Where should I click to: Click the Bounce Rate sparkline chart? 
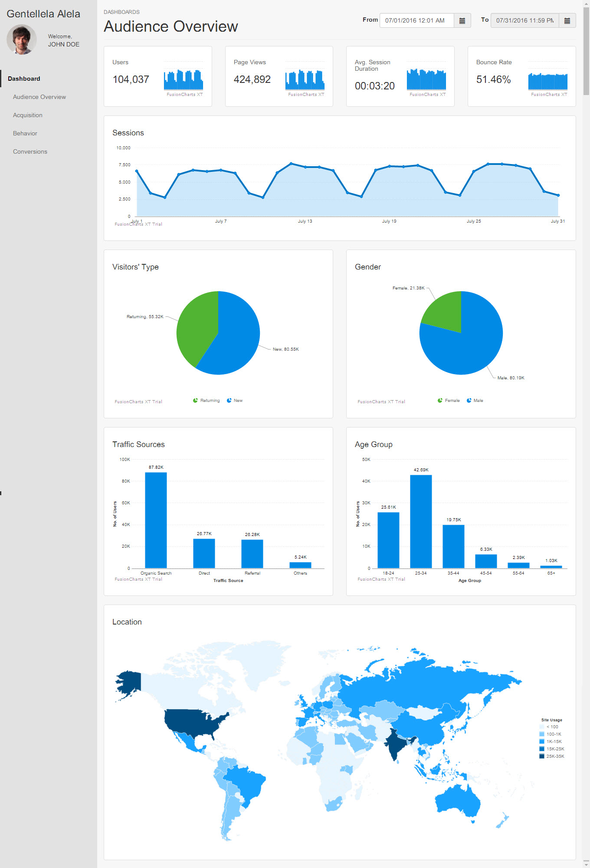[547, 81]
